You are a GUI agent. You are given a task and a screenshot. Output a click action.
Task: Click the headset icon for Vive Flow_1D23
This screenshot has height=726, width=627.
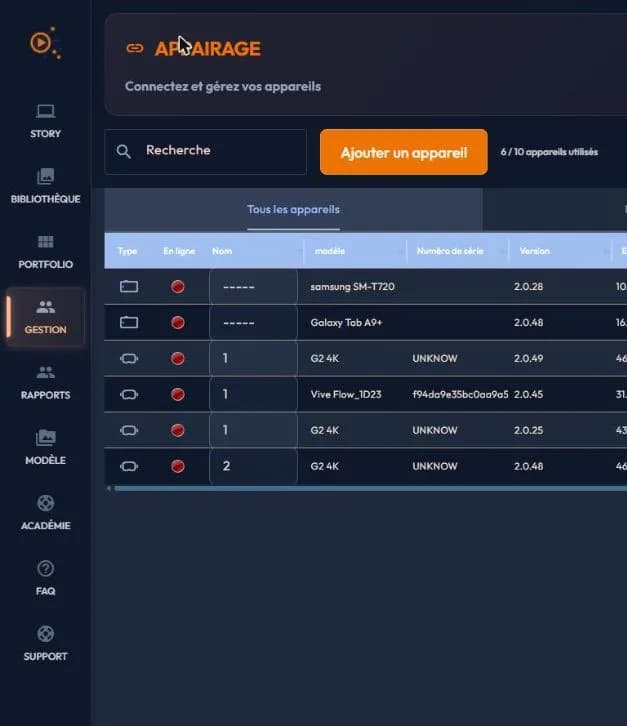coord(129,394)
